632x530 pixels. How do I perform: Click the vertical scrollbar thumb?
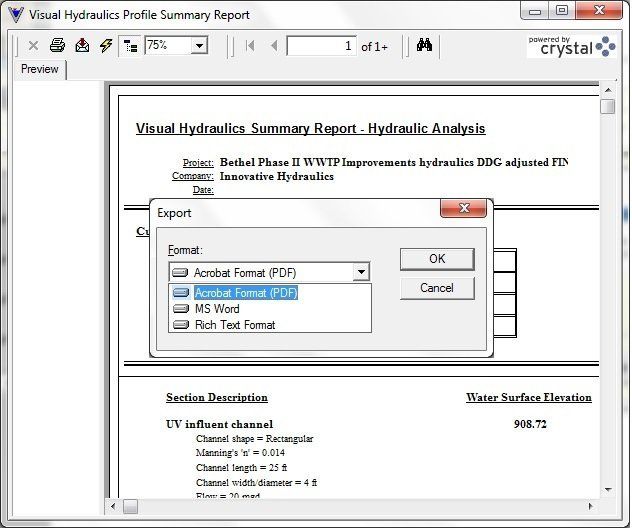[607, 107]
